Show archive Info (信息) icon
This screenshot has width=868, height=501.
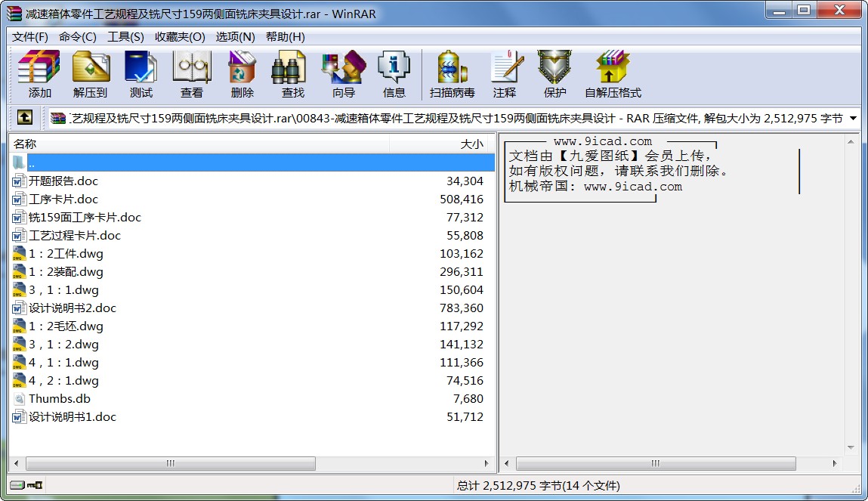pyautogui.click(x=394, y=74)
